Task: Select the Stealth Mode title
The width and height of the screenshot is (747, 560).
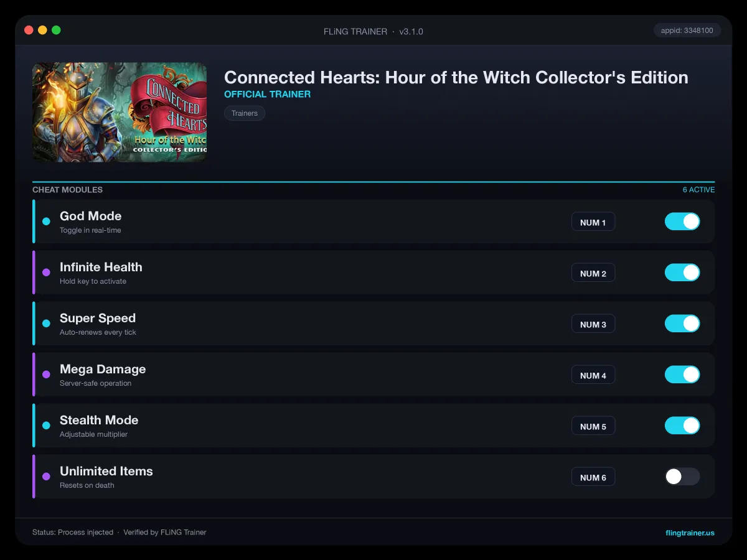Action: (99, 420)
